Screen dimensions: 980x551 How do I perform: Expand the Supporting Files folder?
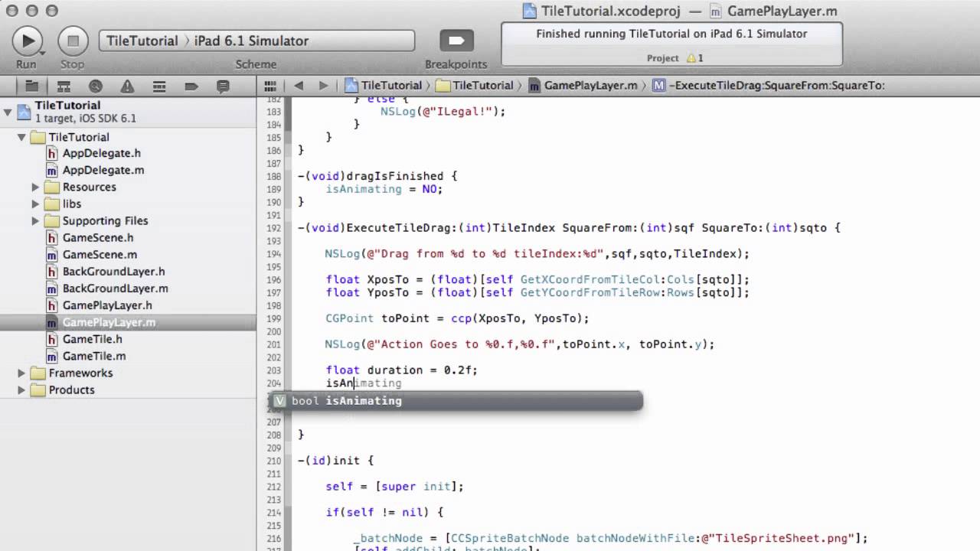(35, 221)
